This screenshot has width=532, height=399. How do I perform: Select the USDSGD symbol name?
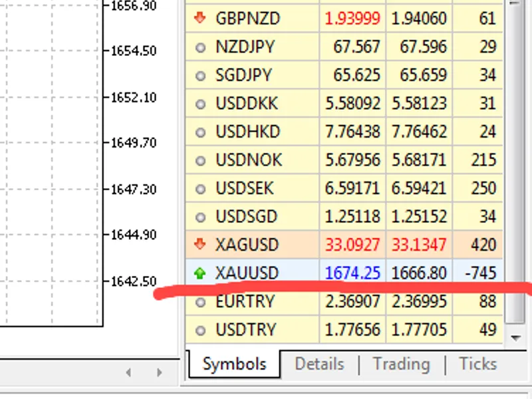tap(246, 217)
